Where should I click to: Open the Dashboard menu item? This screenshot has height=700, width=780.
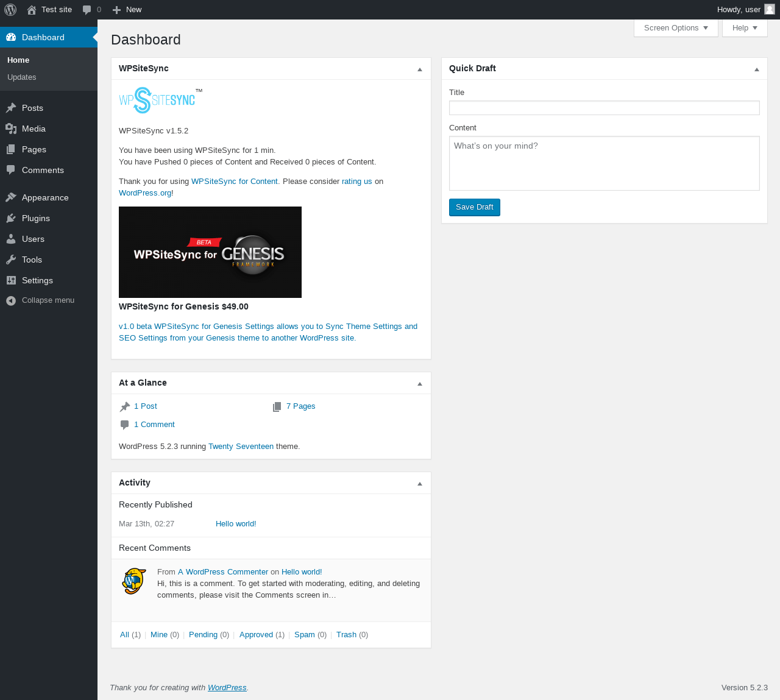click(49, 37)
